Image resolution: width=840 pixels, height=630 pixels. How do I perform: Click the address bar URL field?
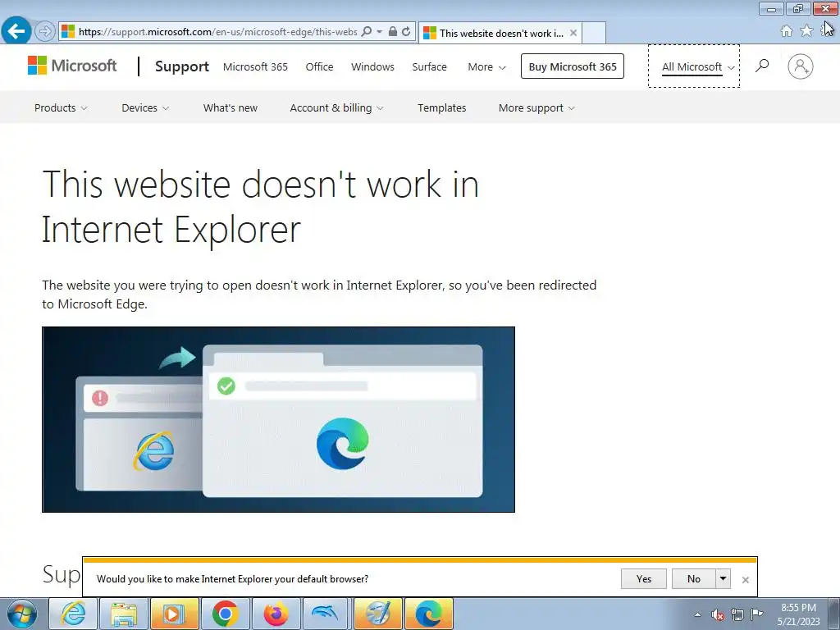(x=218, y=32)
